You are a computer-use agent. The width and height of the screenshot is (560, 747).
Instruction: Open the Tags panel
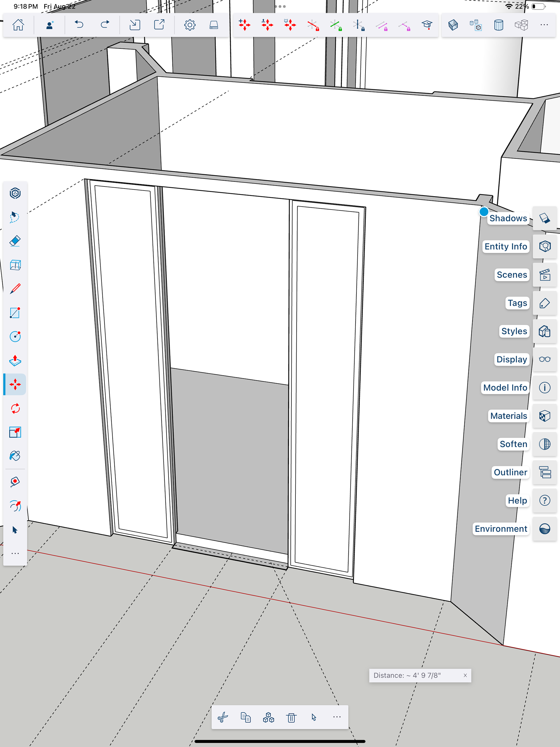(x=545, y=303)
